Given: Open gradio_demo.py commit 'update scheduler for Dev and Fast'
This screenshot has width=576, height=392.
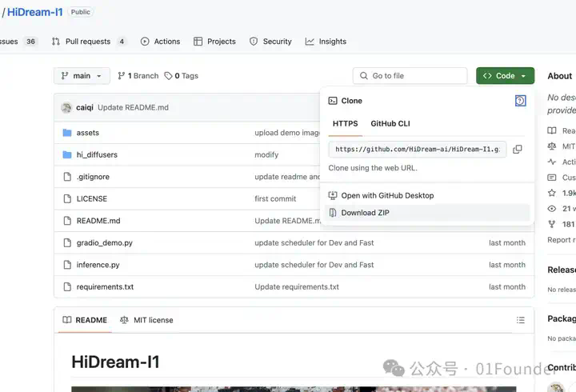Looking at the screenshot, I should click(x=314, y=243).
